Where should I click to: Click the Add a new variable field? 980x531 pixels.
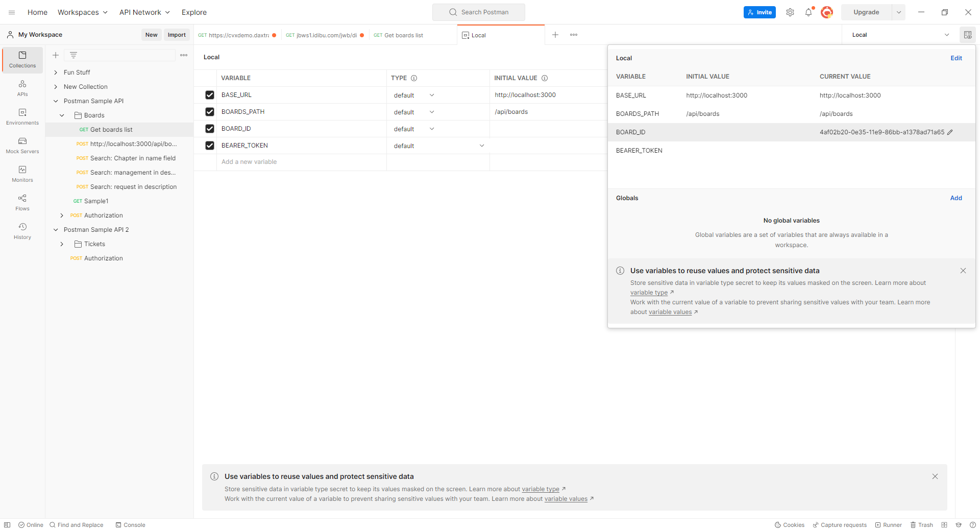tap(301, 162)
